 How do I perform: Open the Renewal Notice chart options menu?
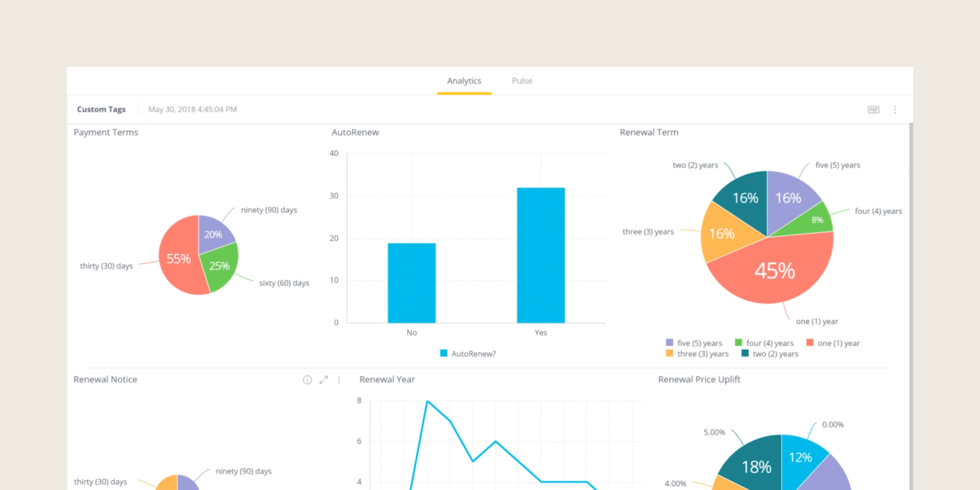(x=339, y=380)
